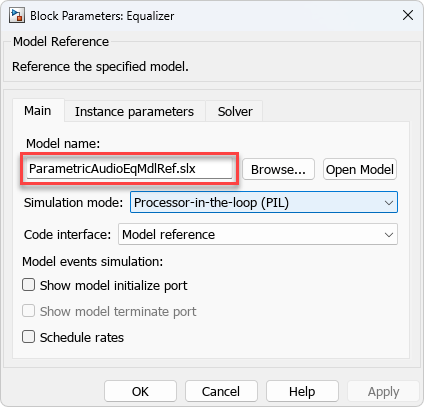
Task: Click the Block Parameters: Equalizer title bar
Action: [212, 16]
